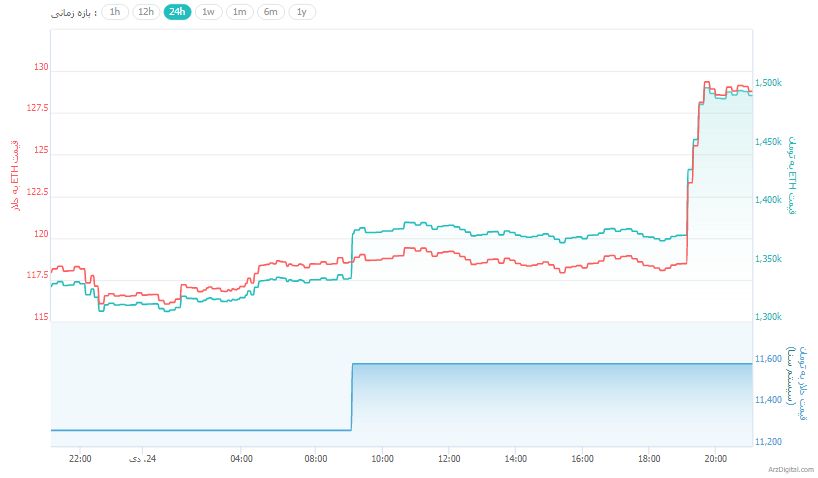Switch to the 6m range

point(270,12)
